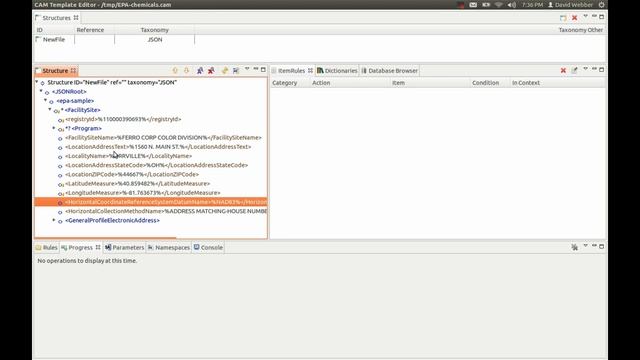Collapse the FacilitySite tree node
This screenshot has height=360, width=640.
click(x=50, y=109)
